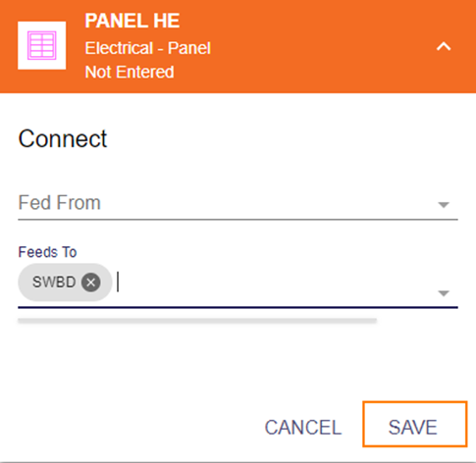The image size is (476, 463).
Task: Click the Electrical - Panel subtitle
Action: [x=147, y=48]
